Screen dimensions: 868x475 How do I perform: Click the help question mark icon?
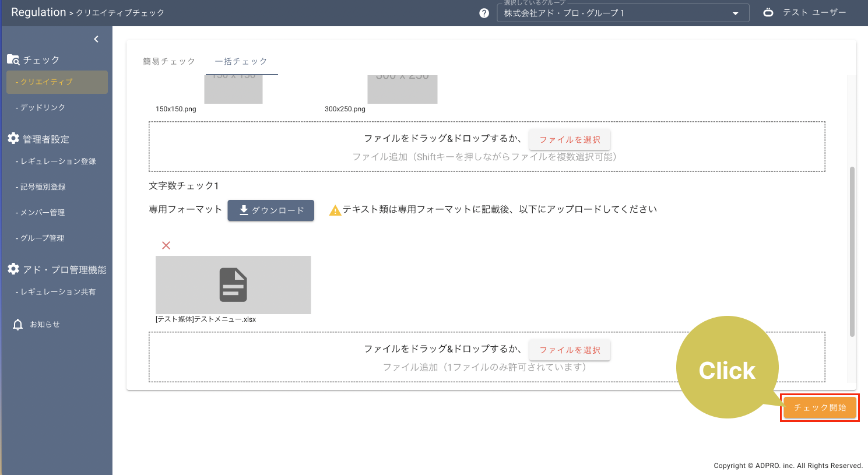[x=484, y=13]
